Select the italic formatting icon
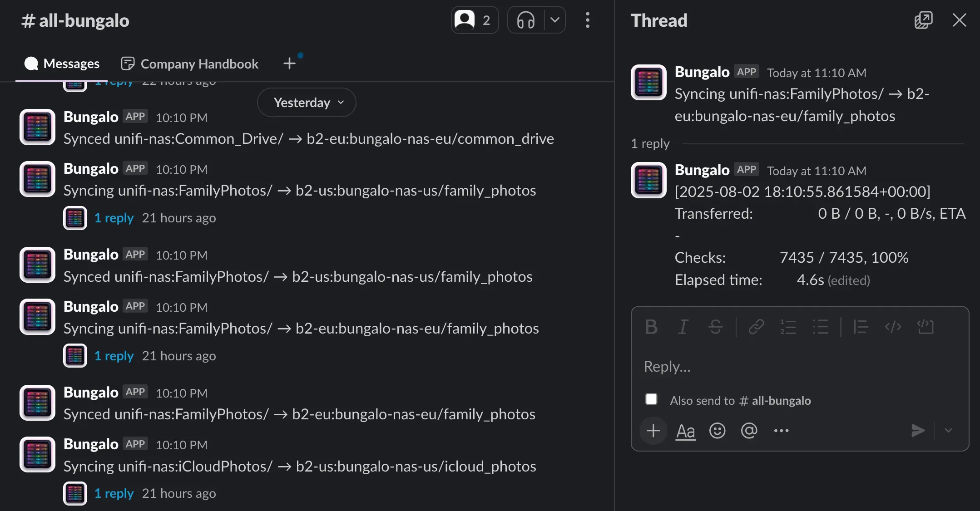This screenshot has width=980, height=511. 683,327
